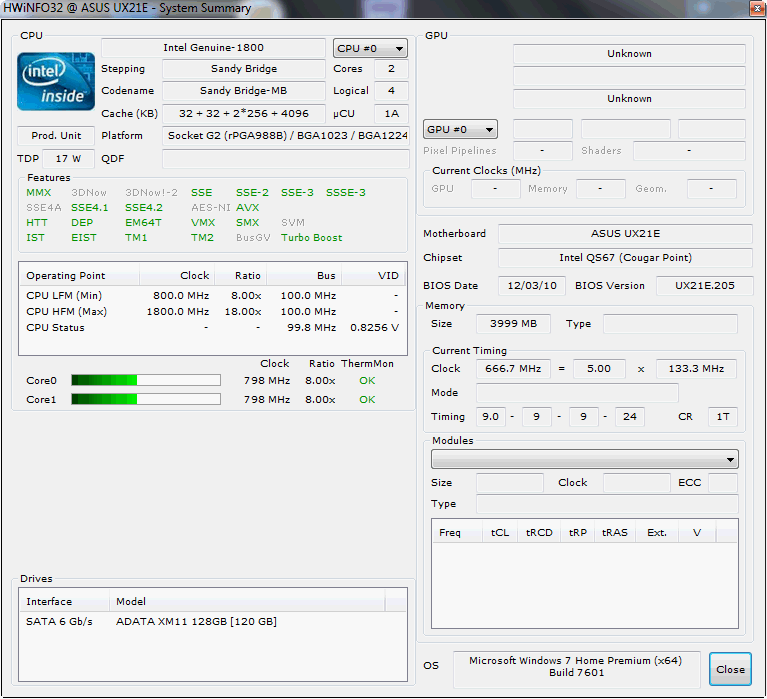Select the ADATA XM11 128GB drive row
This screenshot has height=699, width=767.
(x=213, y=622)
